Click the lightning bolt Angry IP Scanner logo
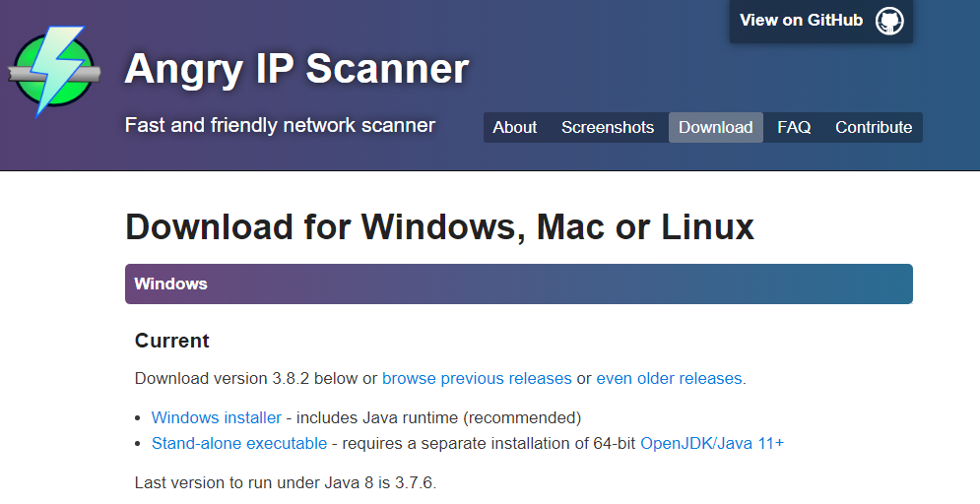 click(54, 72)
